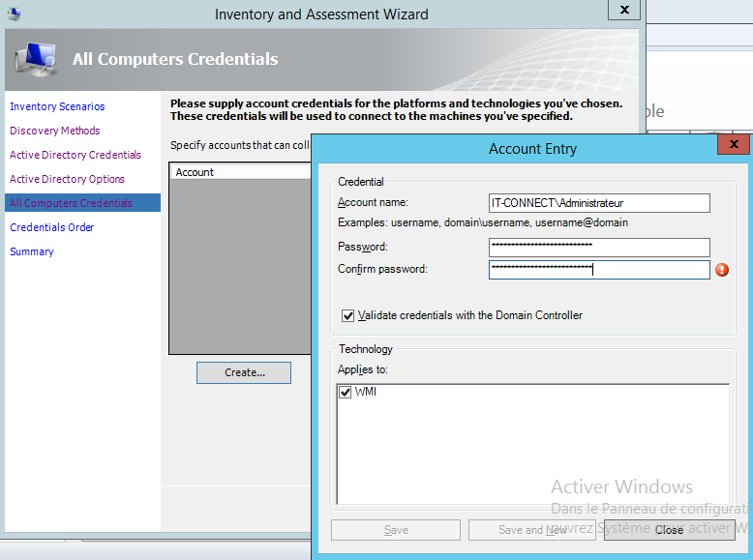Viewport: 753px width, 560px height.
Task: Click the Password field
Action: (599, 247)
